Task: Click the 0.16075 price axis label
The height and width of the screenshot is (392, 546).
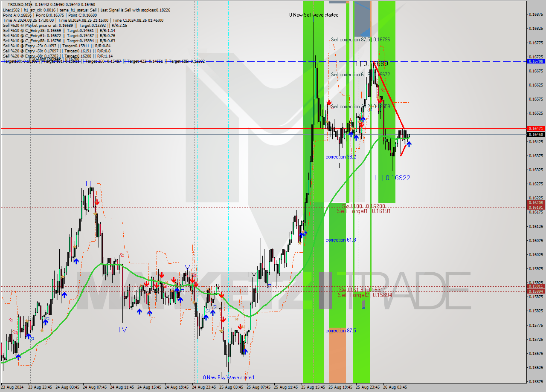Action: 536,241
